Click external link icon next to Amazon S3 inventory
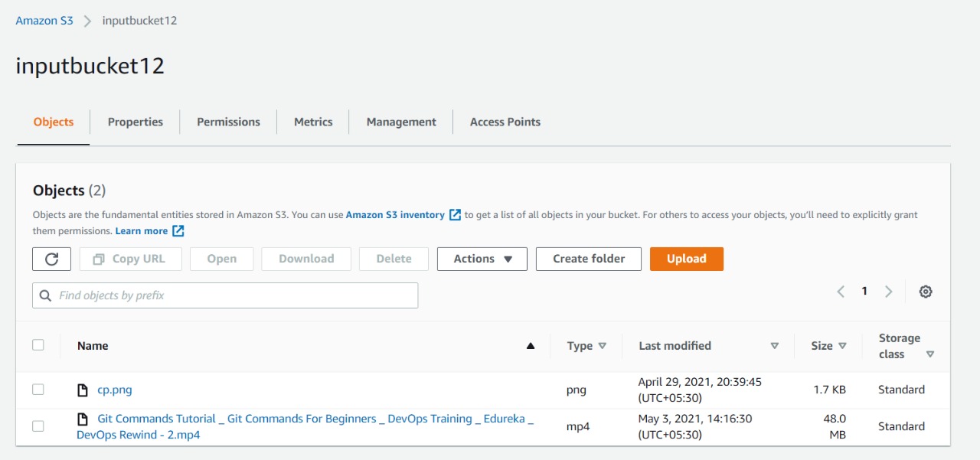Viewport: 980px width, 460px height. tap(455, 215)
